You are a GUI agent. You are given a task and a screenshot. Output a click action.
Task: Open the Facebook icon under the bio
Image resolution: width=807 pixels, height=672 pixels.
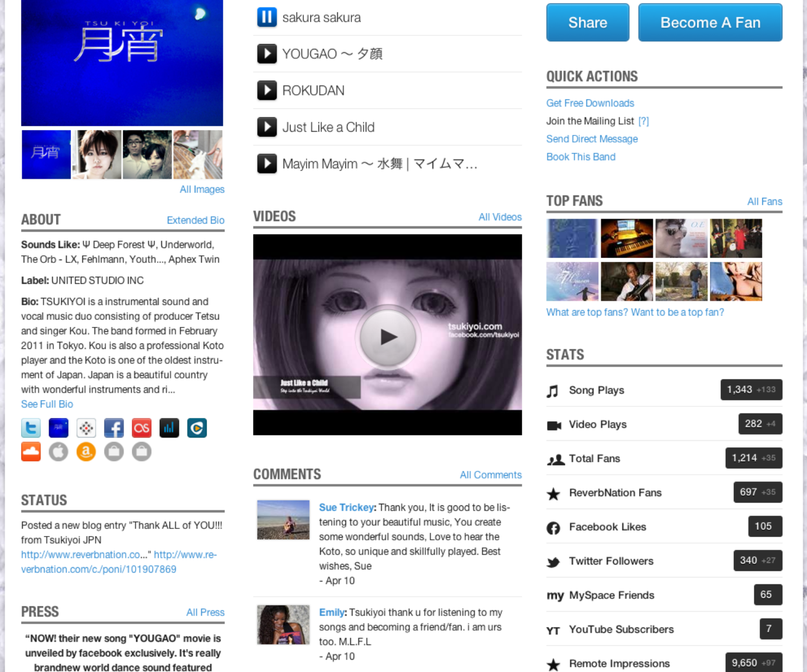[114, 428]
